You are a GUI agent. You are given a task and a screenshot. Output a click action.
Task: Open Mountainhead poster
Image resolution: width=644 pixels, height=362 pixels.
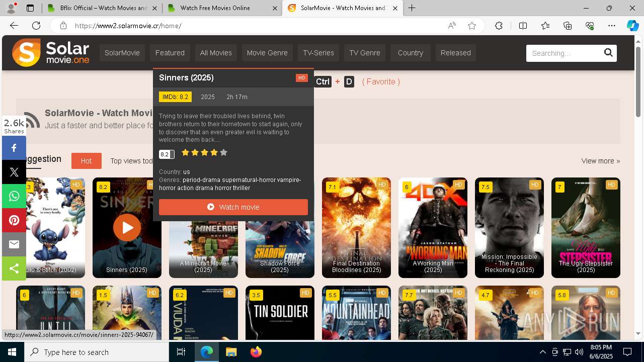[356, 313]
